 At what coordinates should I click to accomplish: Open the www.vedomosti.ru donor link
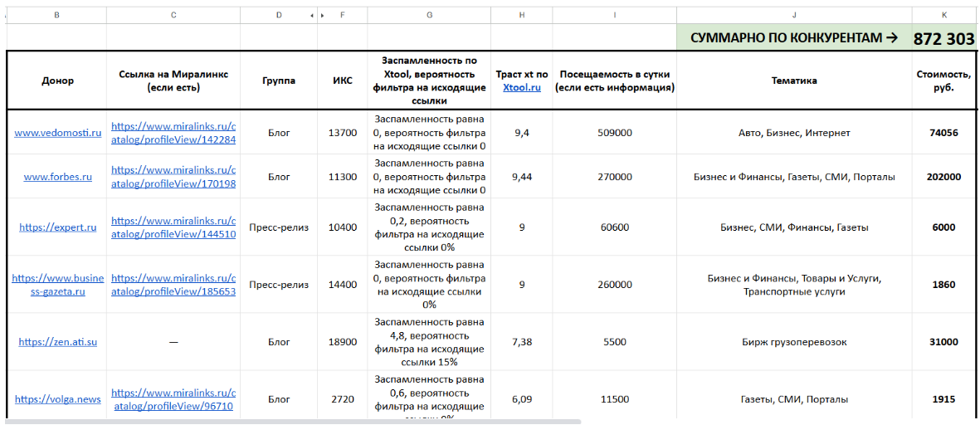(x=57, y=133)
